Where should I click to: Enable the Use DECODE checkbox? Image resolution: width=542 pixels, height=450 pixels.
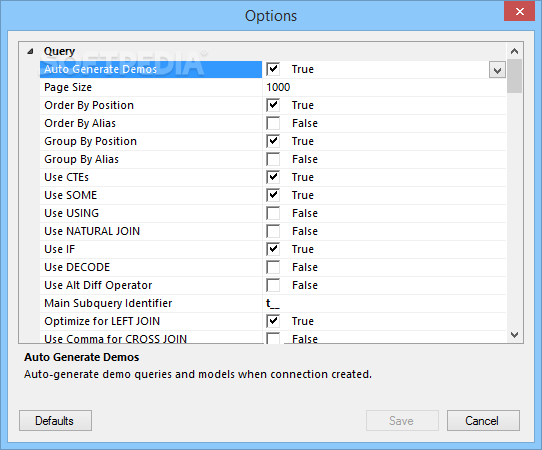(x=273, y=267)
